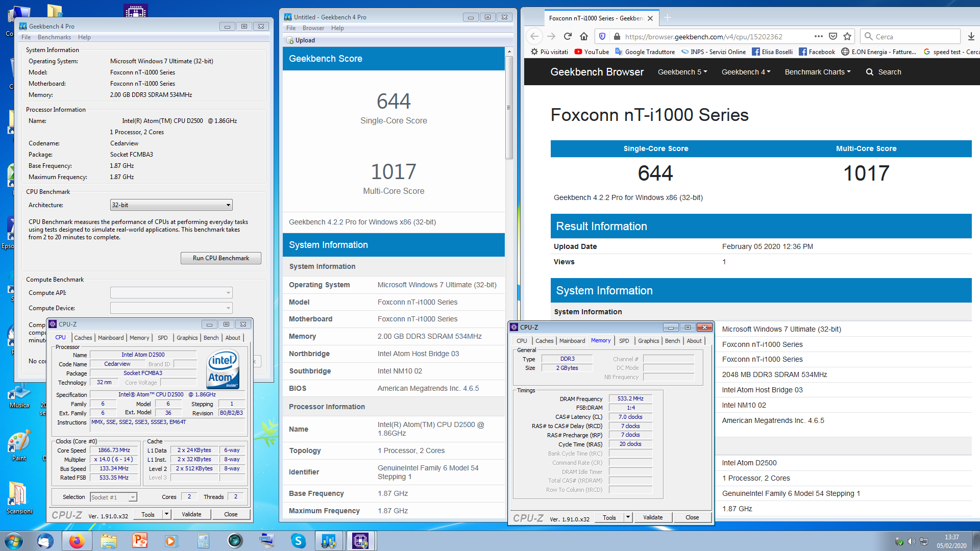Open Firefox home page icon

pos(584,36)
